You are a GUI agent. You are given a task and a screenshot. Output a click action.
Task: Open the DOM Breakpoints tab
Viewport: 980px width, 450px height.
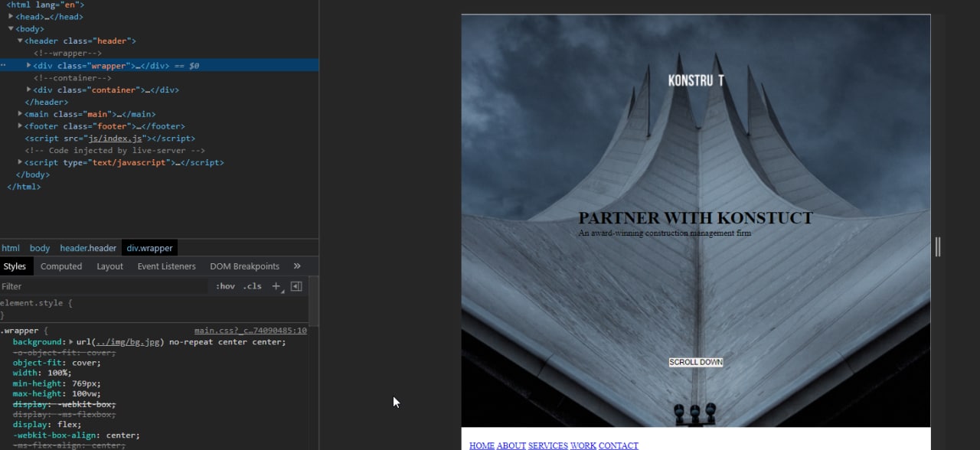pyautogui.click(x=245, y=266)
